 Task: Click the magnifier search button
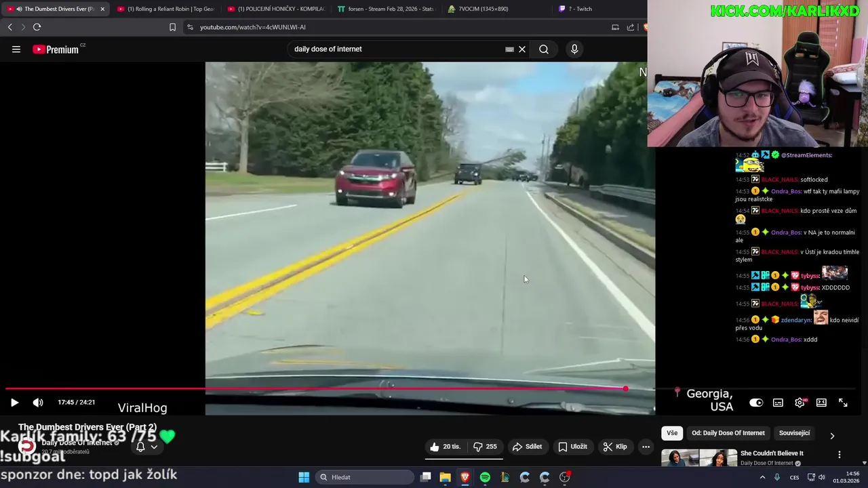click(544, 49)
